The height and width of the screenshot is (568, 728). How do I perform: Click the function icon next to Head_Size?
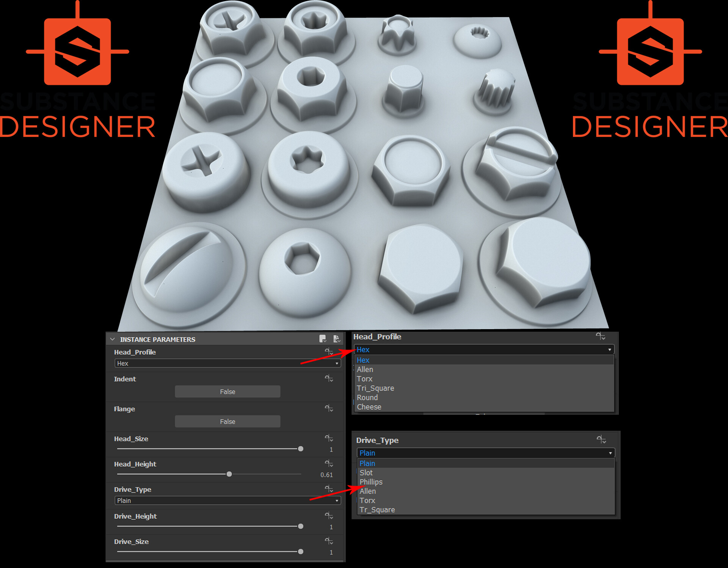329,439
